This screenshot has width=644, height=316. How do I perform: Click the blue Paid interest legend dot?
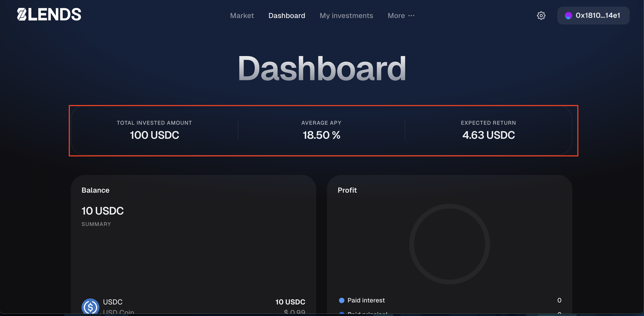coord(342,300)
